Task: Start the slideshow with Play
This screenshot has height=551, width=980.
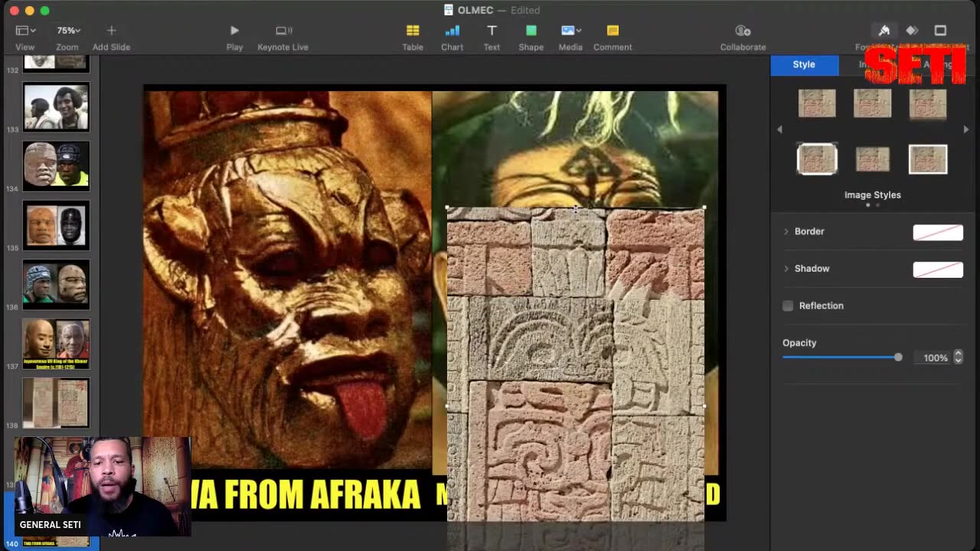Action: tap(234, 31)
